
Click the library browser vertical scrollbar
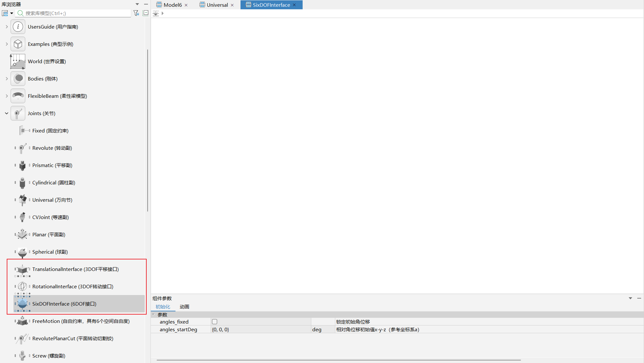coord(148,130)
